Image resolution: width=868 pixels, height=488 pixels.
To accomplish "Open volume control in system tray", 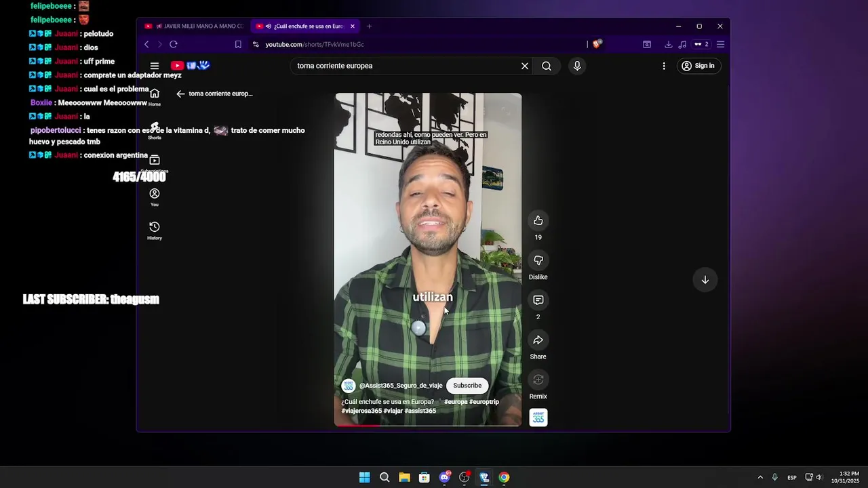I will [x=819, y=477].
